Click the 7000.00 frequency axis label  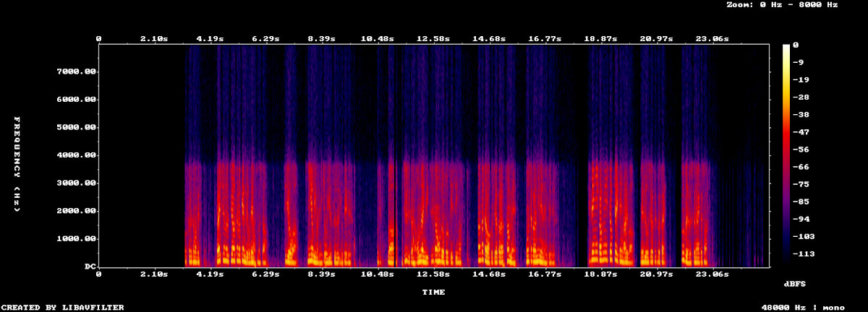tap(77, 71)
